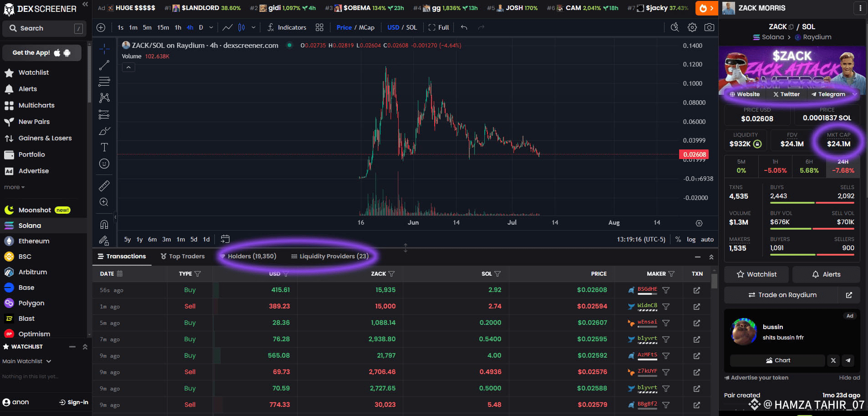Collapse the left sidebar with double chevron
This screenshot has height=416, width=868.
point(85,4)
